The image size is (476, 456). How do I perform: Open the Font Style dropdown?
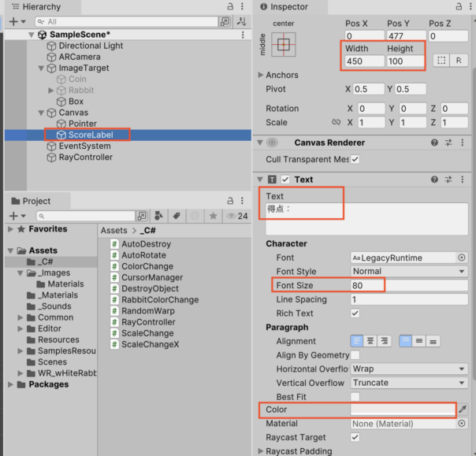tap(409, 272)
